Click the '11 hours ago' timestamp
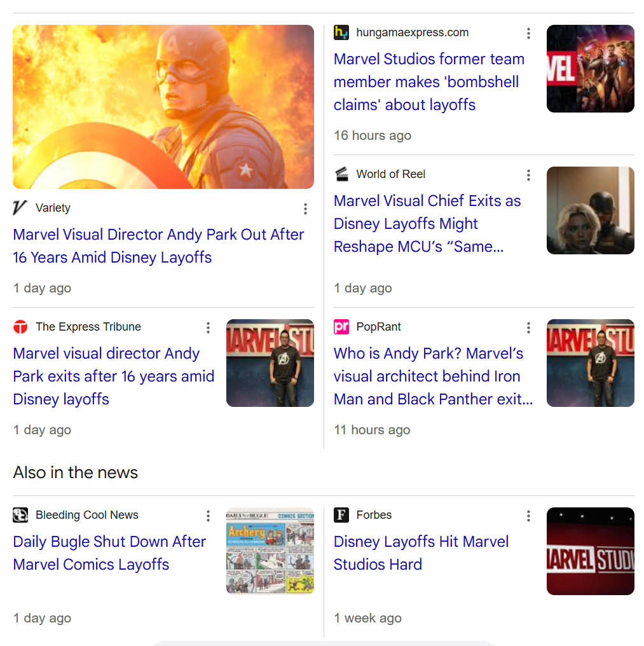The width and height of the screenshot is (644, 646). pos(372,430)
